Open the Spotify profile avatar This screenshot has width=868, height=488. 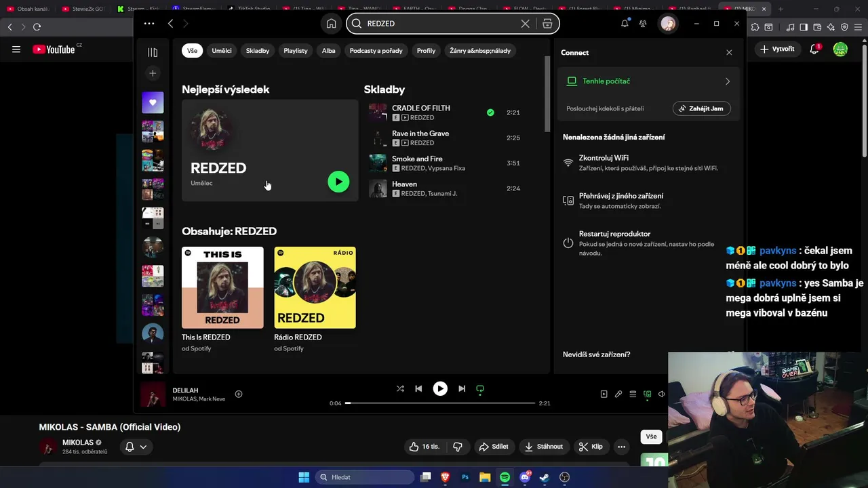(668, 24)
